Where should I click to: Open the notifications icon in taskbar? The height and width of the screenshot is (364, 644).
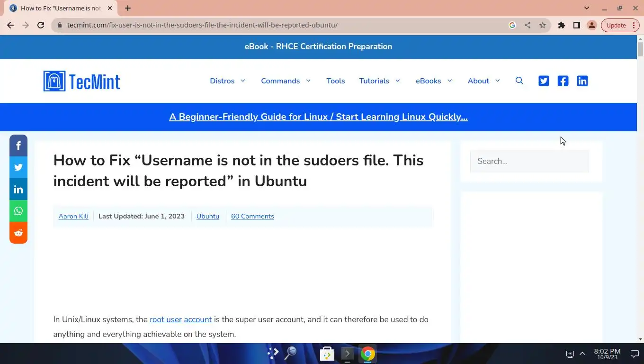(635, 354)
